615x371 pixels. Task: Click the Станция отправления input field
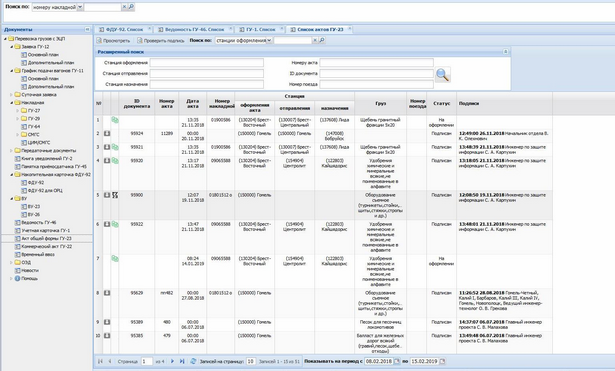(x=207, y=73)
